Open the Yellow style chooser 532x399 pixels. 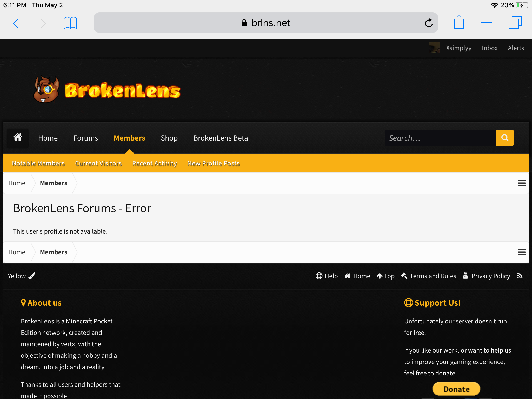tap(21, 276)
